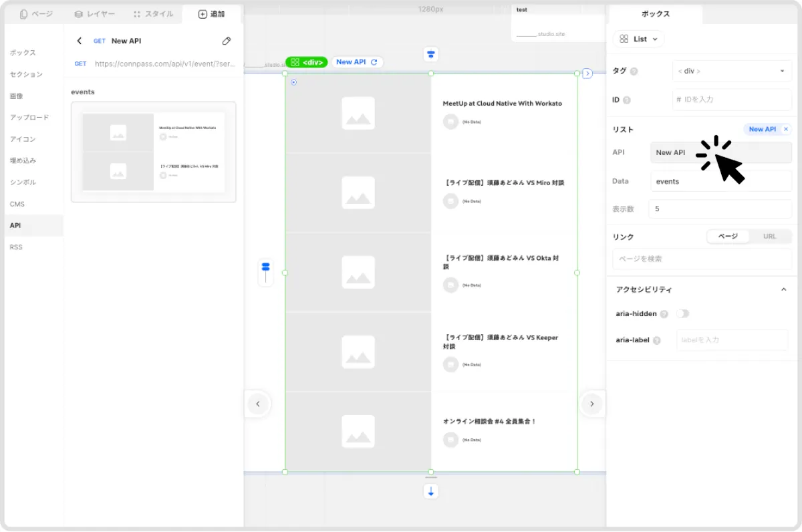Click the avatar icon in the Miro row

pos(451,201)
